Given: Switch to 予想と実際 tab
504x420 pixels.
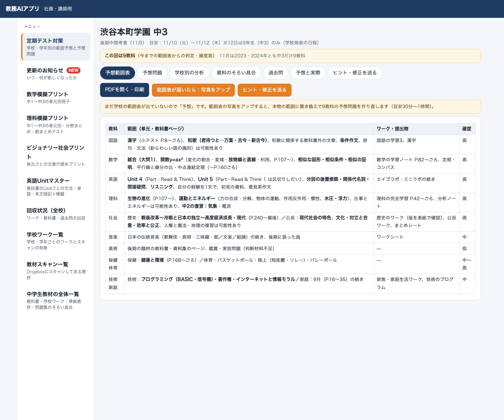Looking at the screenshot, I should tap(308, 73).
